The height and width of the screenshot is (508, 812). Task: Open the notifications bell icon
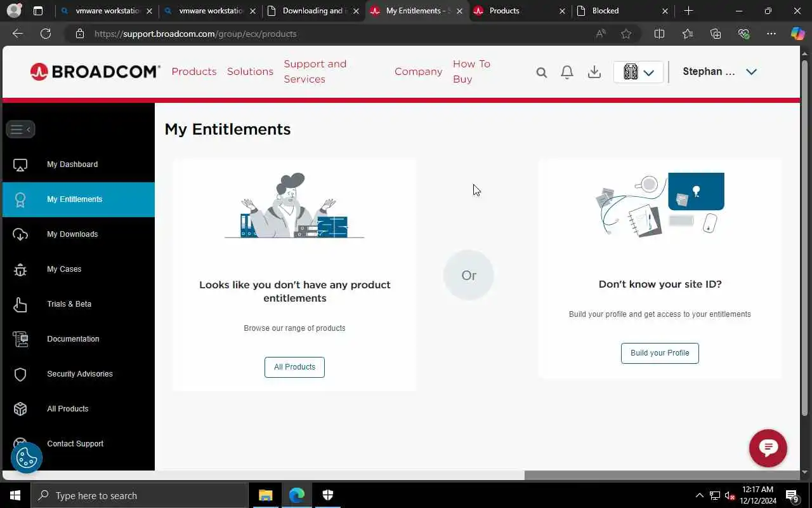pos(567,72)
